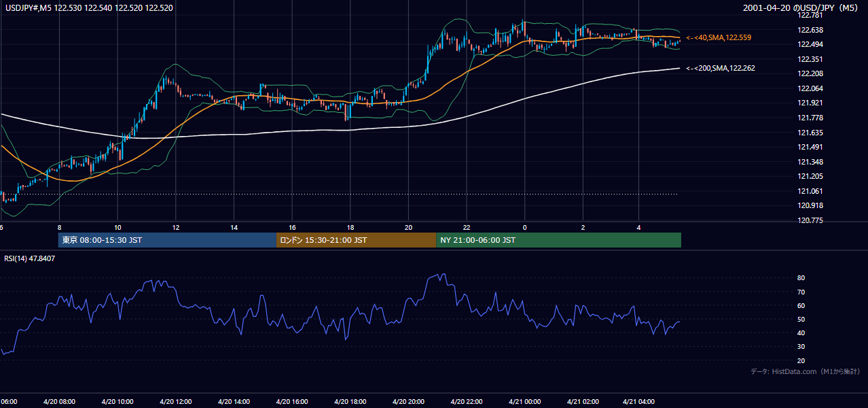This screenshot has width=868, height=408.
Task: Click the 4/21 04:00 bottom date label
Action: pyautogui.click(x=639, y=402)
